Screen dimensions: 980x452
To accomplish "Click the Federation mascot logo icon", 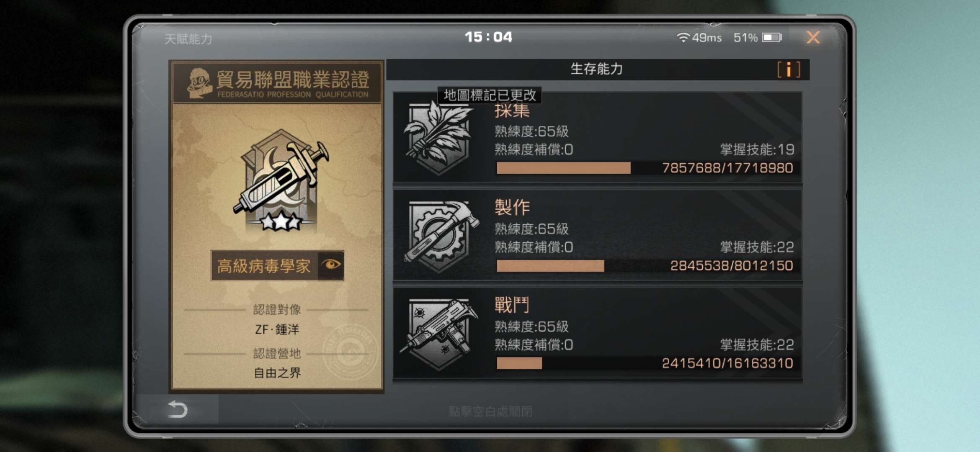I will click(200, 83).
